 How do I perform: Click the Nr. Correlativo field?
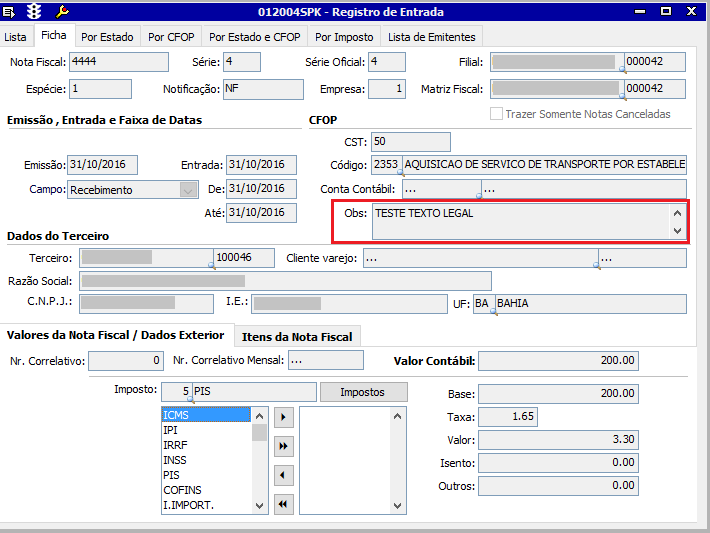click(126, 361)
